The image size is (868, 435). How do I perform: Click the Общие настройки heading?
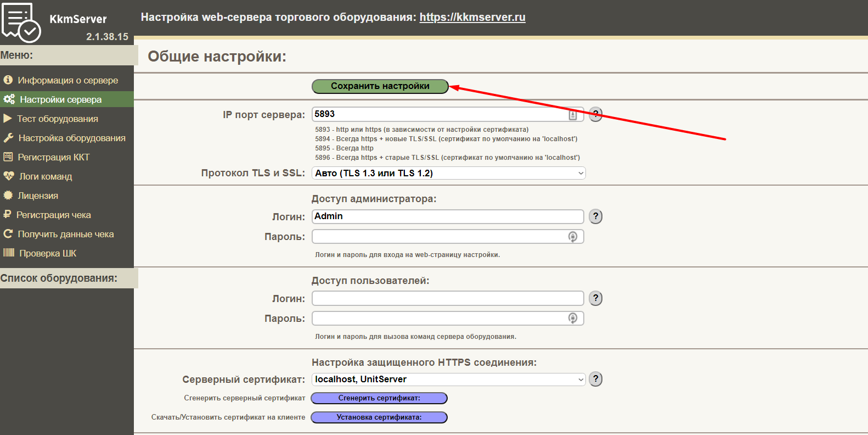pos(217,57)
